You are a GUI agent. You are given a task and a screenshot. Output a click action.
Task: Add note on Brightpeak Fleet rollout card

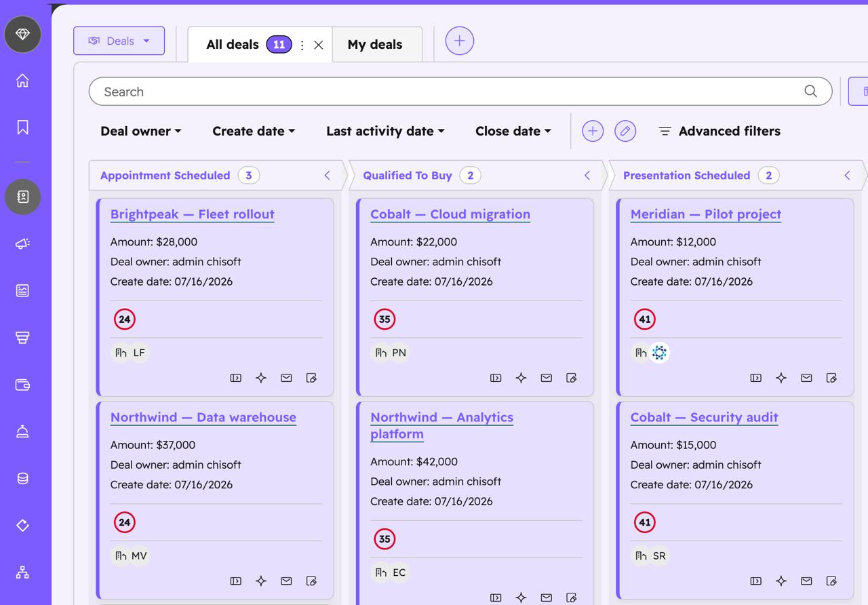tap(311, 378)
